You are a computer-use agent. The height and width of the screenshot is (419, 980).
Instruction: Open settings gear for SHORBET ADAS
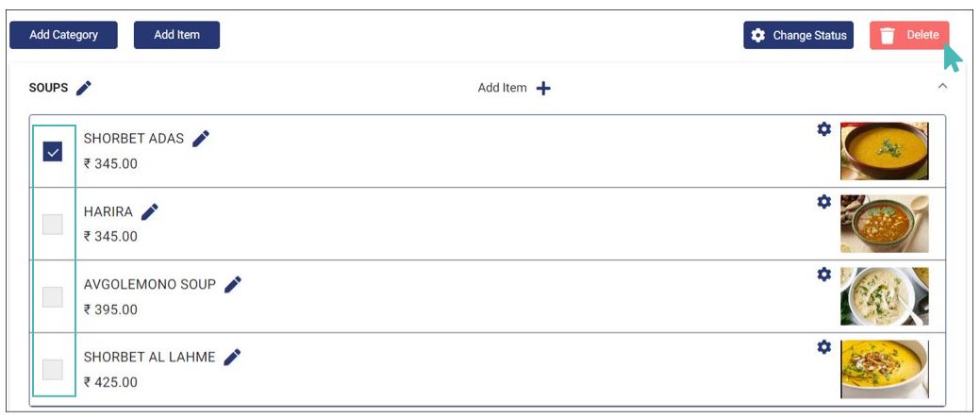point(824,129)
